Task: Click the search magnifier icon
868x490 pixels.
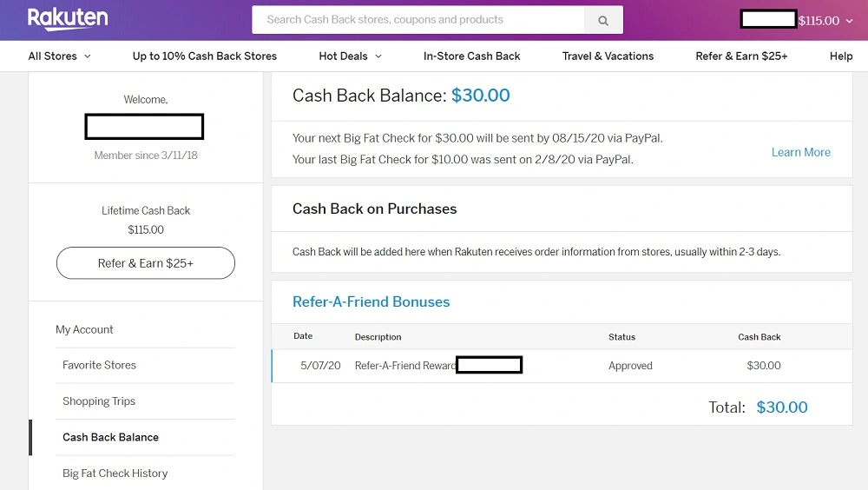Action: click(x=603, y=20)
